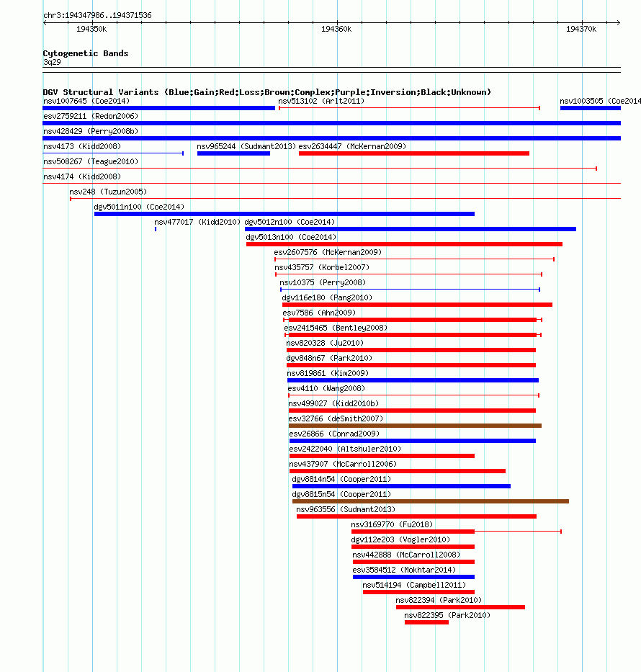Click the brown bar of dgv8815n54

tap(431, 501)
